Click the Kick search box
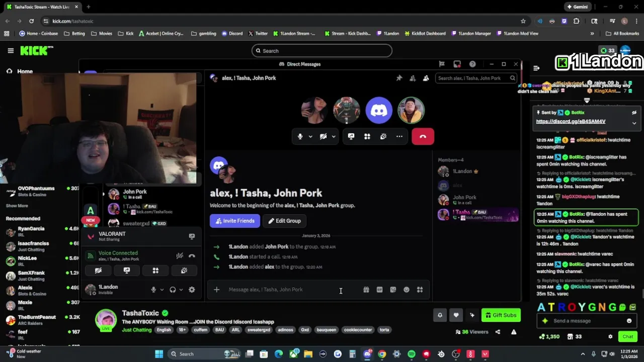The width and height of the screenshot is (644, 362). point(322,51)
